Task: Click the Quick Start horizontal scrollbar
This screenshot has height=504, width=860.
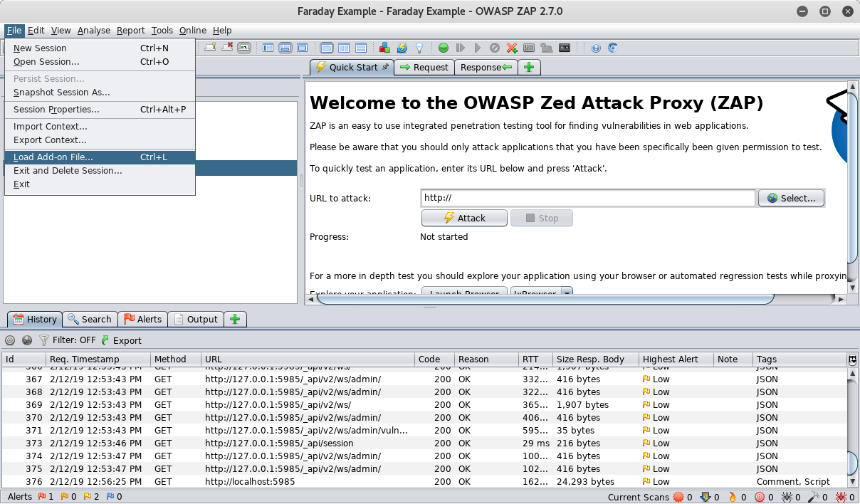Action: [x=545, y=299]
